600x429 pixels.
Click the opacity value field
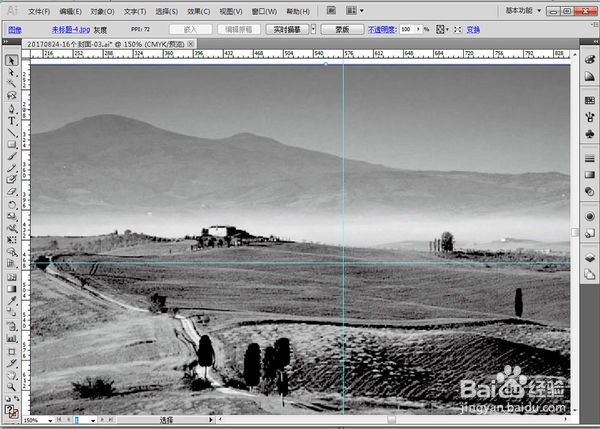click(x=407, y=29)
